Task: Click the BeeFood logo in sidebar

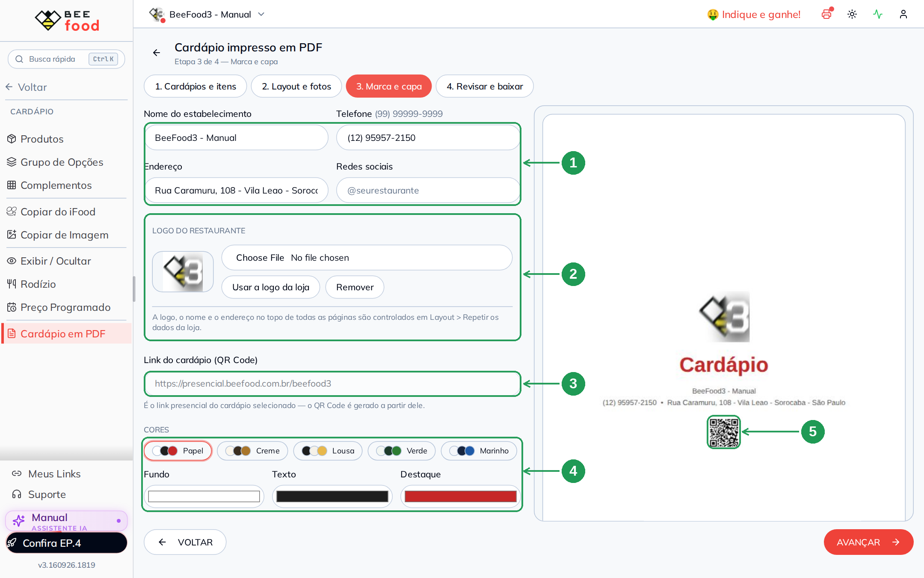Action: coord(67,21)
